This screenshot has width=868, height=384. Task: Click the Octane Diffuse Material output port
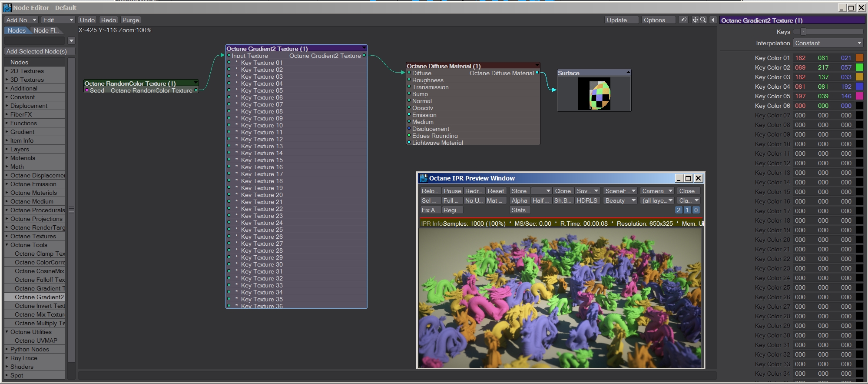537,73
